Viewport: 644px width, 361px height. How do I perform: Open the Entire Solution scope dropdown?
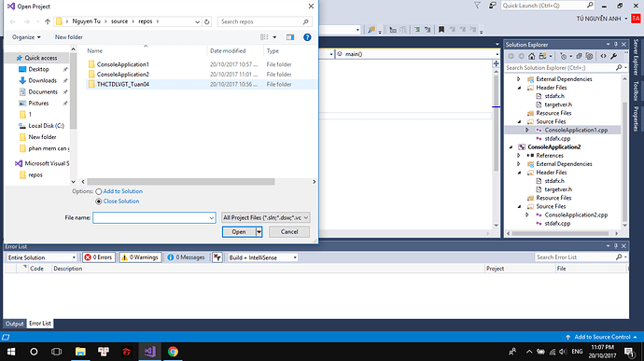(x=42, y=257)
